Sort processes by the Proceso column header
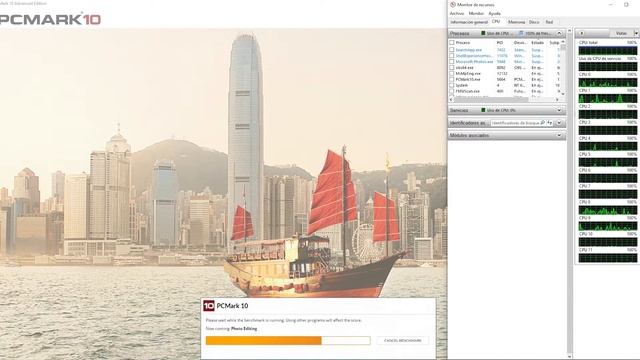The image size is (640, 360). point(463,42)
